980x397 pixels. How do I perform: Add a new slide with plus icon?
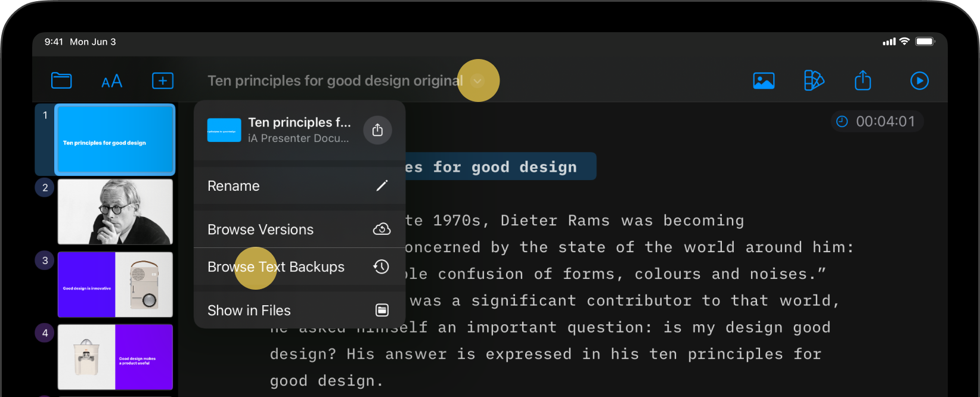tap(163, 80)
